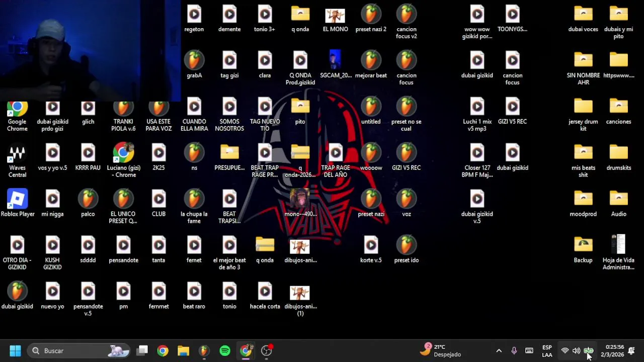
Task: Select 'preset no se cual' project
Action: click(407, 115)
